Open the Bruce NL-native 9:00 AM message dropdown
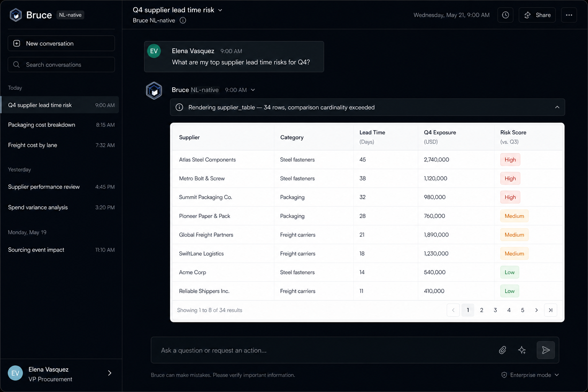The height and width of the screenshot is (392, 588). 253,90
